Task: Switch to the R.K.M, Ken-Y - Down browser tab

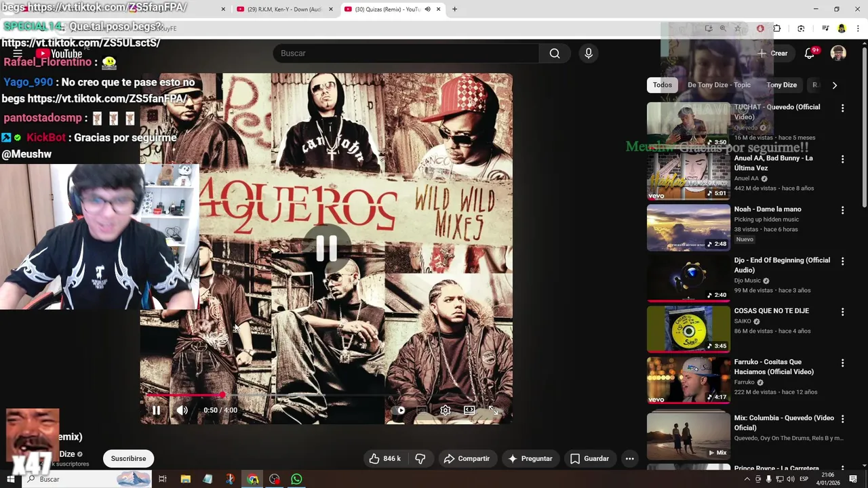Action: pyautogui.click(x=283, y=9)
